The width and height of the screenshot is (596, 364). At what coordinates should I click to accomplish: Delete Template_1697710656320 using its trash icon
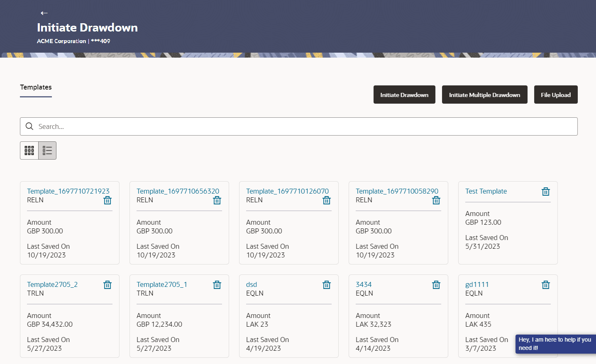pyautogui.click(x=217, y=201)
